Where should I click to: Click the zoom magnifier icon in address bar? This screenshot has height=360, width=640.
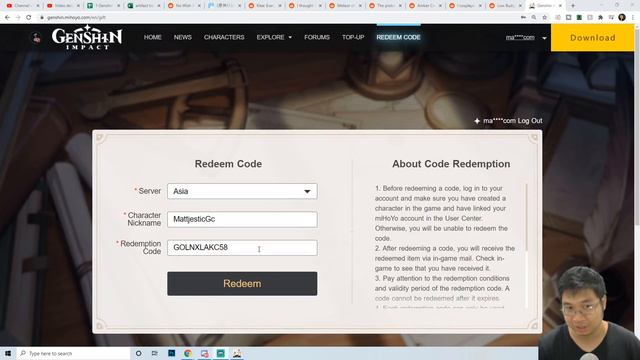coord(534,18)
